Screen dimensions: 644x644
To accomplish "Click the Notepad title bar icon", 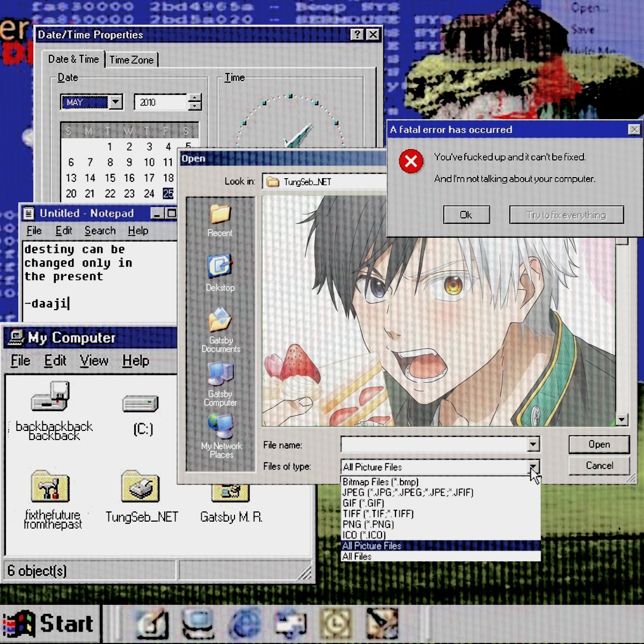I will click(29, 214).
